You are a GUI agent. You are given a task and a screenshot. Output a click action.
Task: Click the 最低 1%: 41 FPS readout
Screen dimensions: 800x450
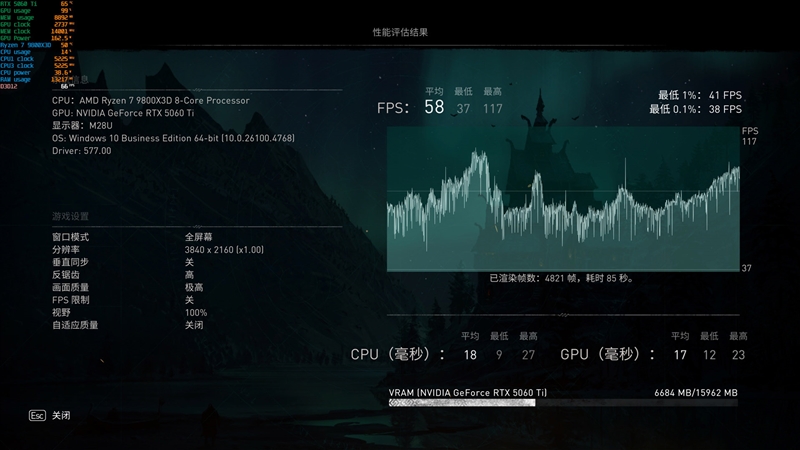[700, 95]
